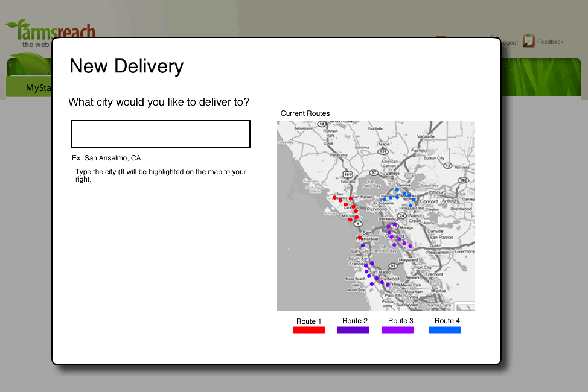Click the Route 4 legend label
Screen dimensions: 588x392
pyautogui.click(x=447, y=321)
